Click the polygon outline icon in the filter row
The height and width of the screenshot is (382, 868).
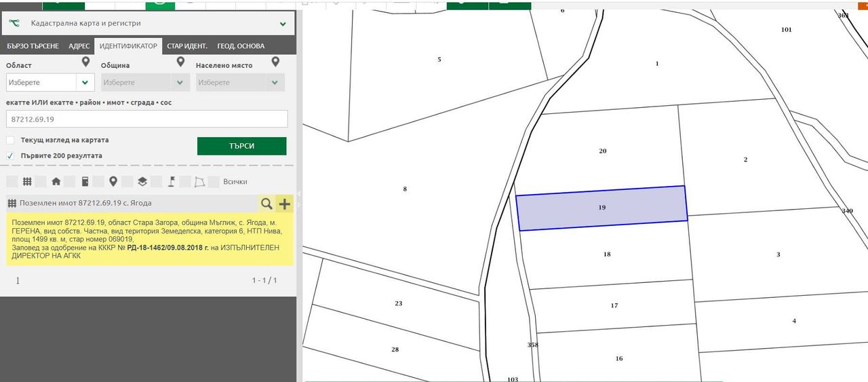pos(199,182)
